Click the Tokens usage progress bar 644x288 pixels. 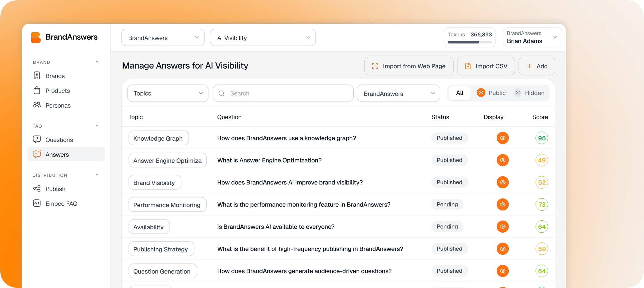coord(469,42)
